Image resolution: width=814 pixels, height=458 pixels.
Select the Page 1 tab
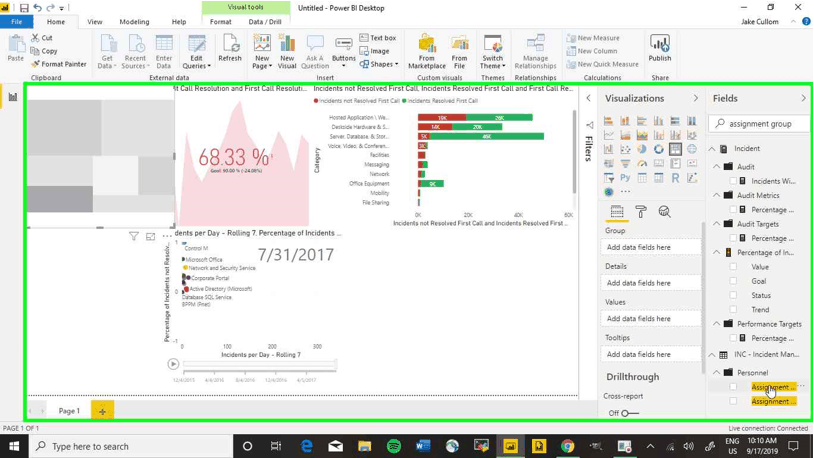(x=69, y=411)
